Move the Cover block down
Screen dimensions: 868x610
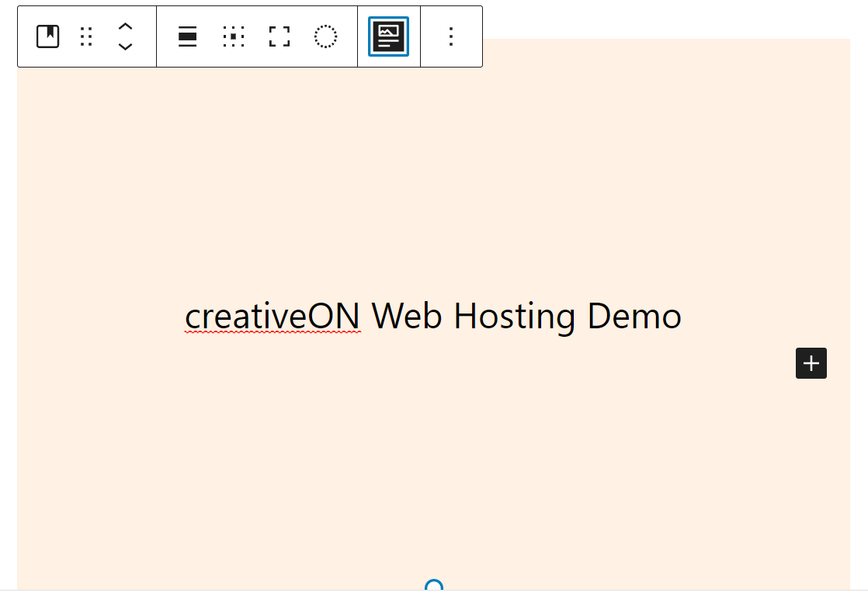coord(125,46)
